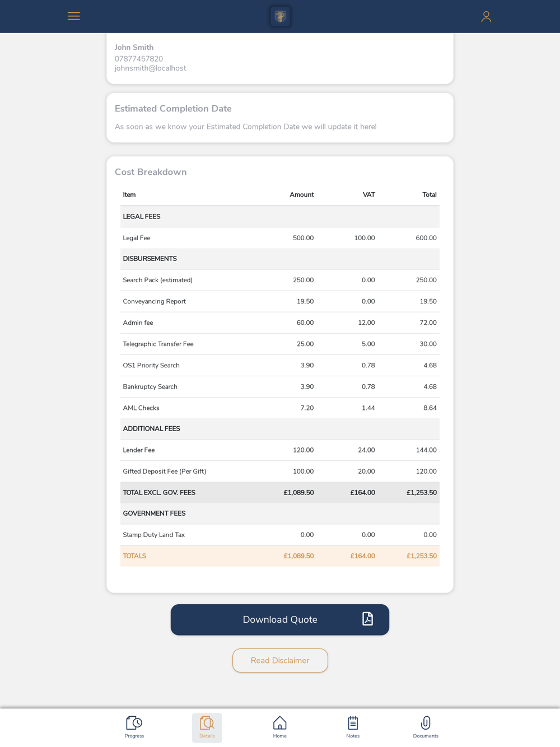The width and height of the screenshot is (560, 747).
Task: Go to the Home tab
Action: (x=280, y=727)
